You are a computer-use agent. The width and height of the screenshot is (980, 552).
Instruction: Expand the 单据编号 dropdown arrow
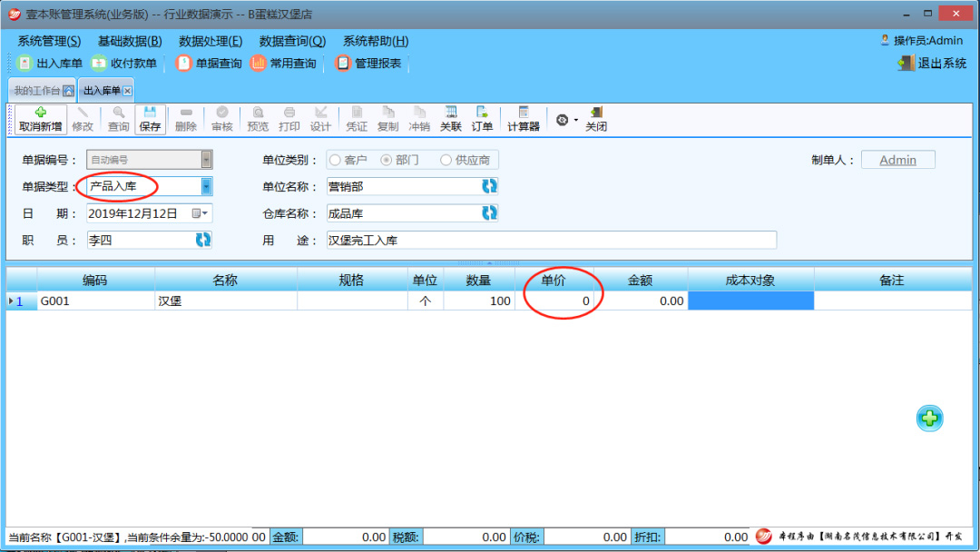206,160
